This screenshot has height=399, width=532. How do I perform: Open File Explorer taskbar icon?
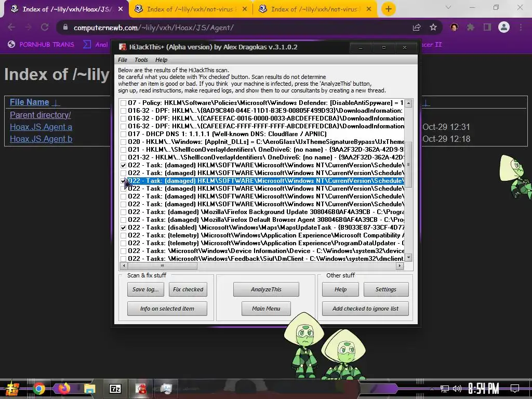pos(89,389)
